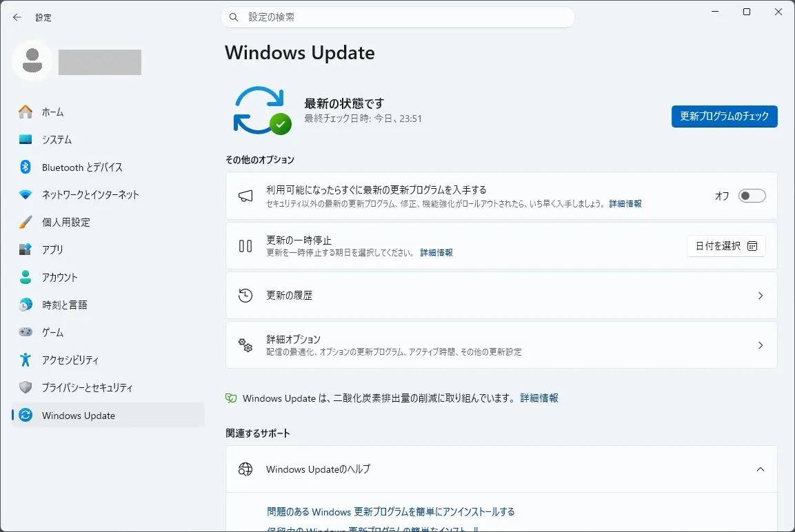The image size is (795, 532).
Task: Click the ネットワークとインターネット wifi icon
Action: 26,194
